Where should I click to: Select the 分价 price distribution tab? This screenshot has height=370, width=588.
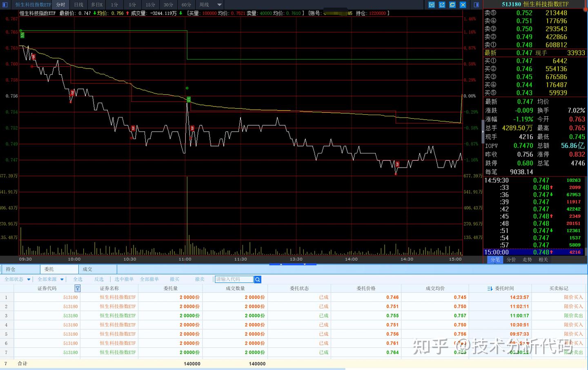(511, 259)
